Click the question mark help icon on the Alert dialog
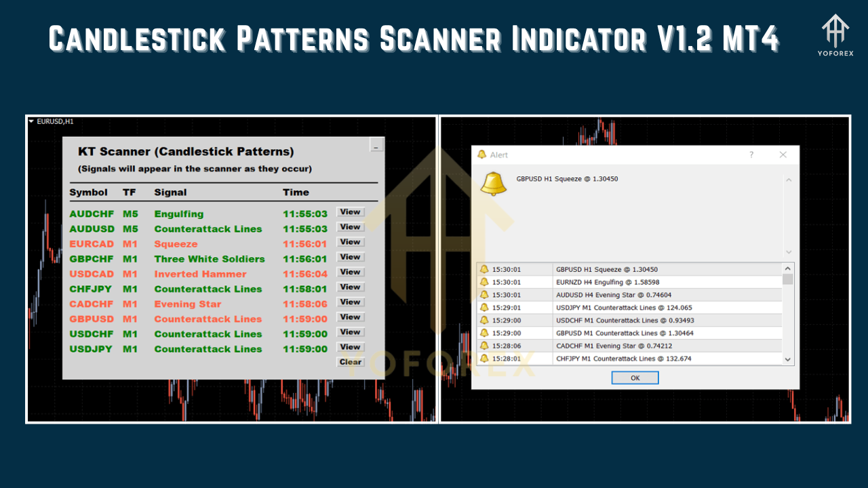868x488 pixels. click(751, 155)
